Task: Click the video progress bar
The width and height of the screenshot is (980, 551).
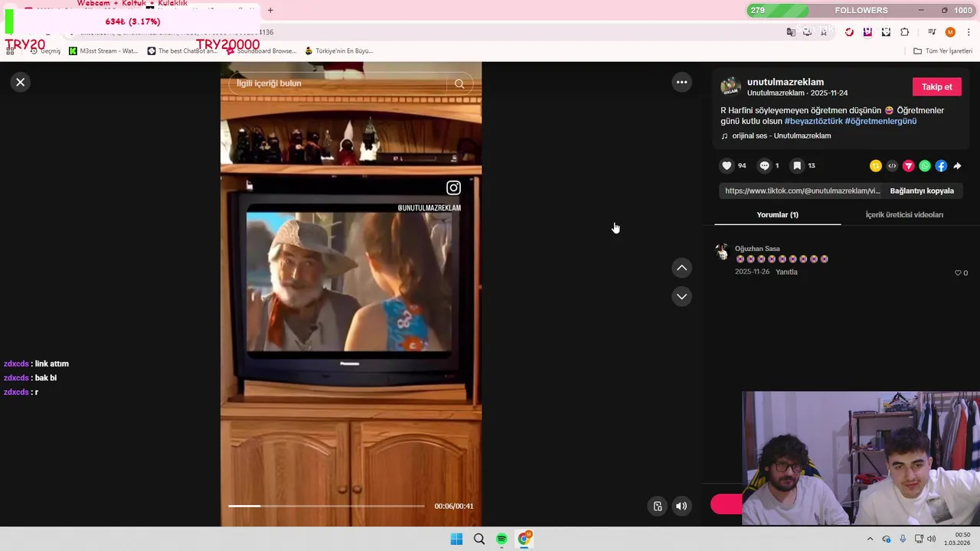Action: click(326, 506)
